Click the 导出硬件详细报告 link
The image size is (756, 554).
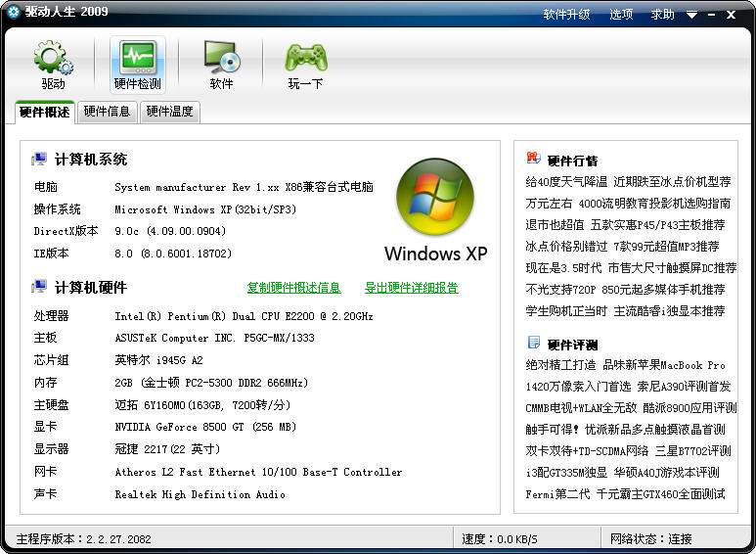(411, 288)
